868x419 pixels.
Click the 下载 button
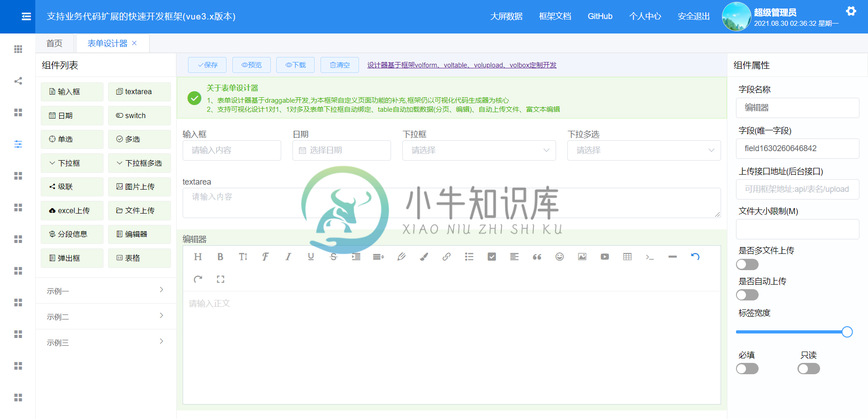click(x=296, y=65)
